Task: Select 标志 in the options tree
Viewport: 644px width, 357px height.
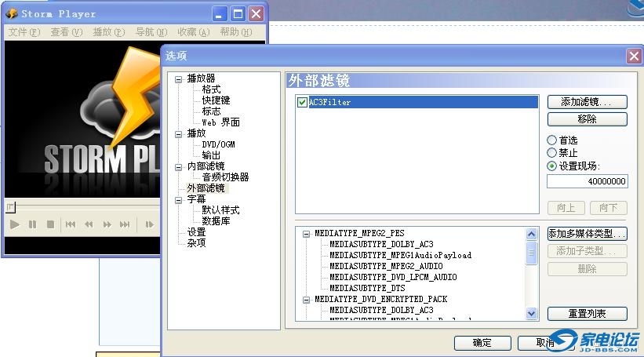Action: (x=211, y=111)
